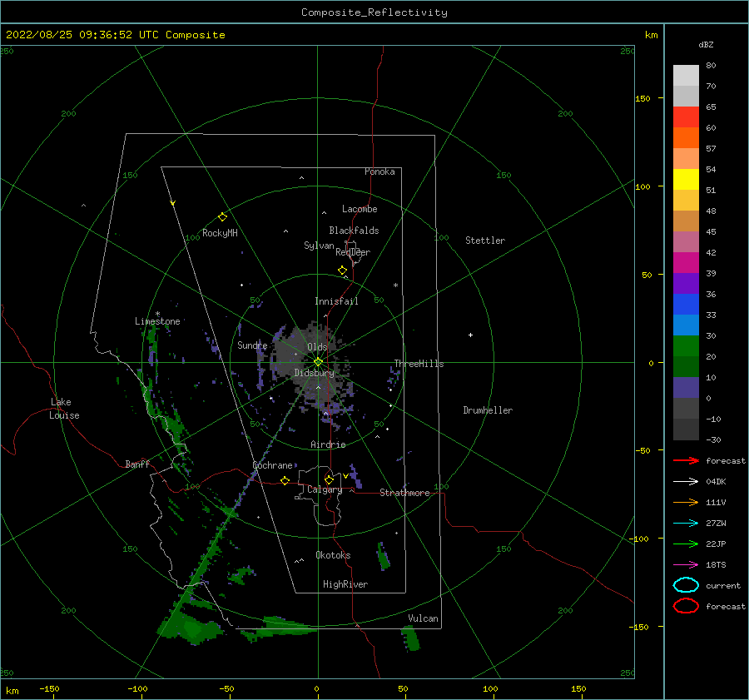
Task: Click the Vulcan label
Action: coord(423,618)
